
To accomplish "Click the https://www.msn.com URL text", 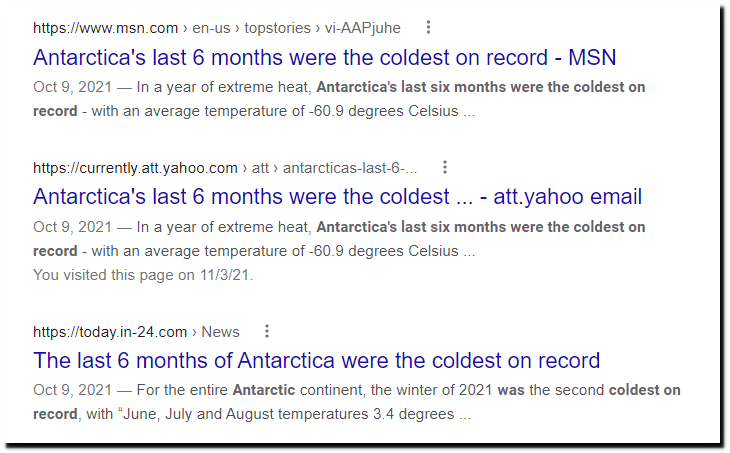I will (x=106, y=28).
